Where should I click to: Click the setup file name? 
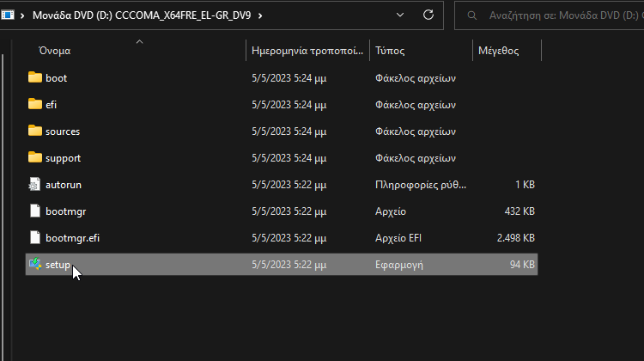(x=58, y=265)
